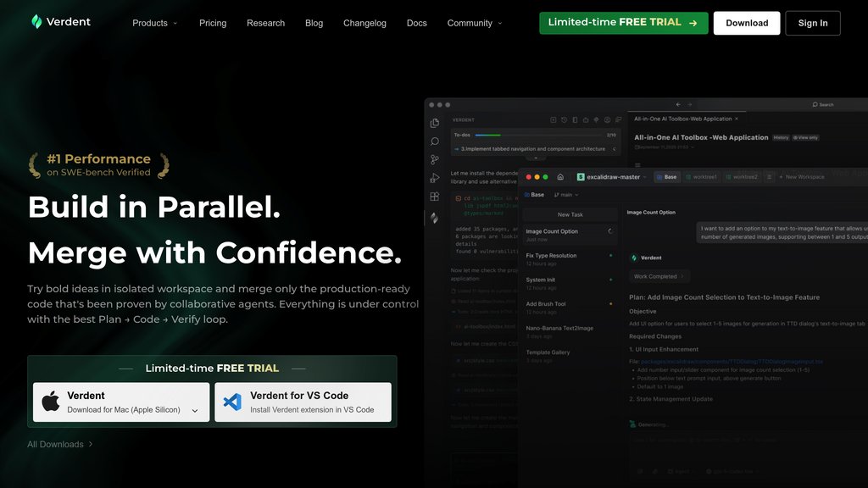Expand the Community dropdown menu

[474, 23]
